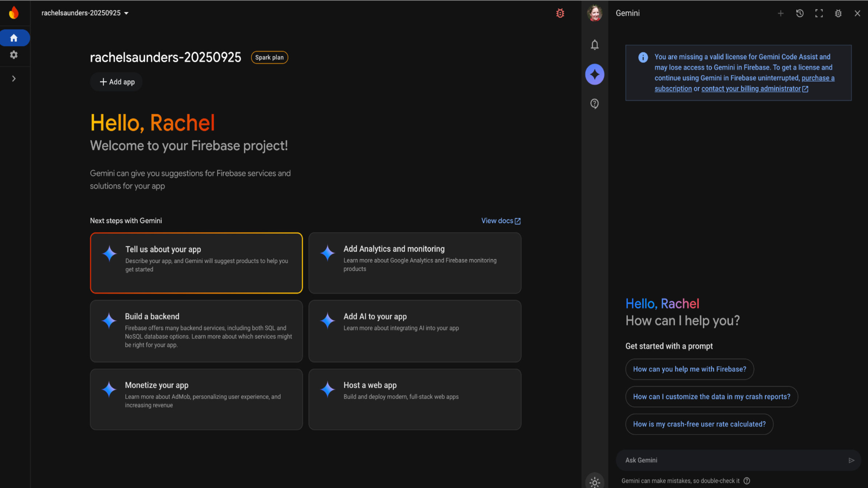Viewport: 868px width, 488px height.
Task: Toggle the Gemini sparkle panel button
Action: pos(594,75)
